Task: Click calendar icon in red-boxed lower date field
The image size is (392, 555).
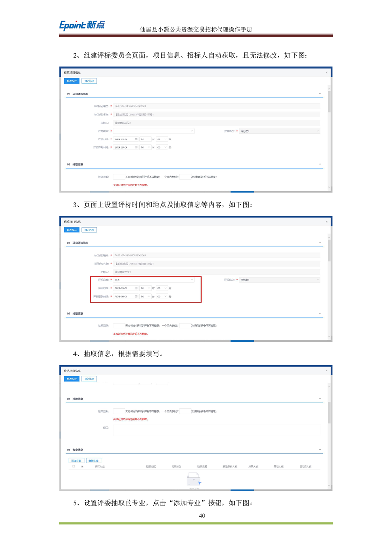Action: click(x=136, y=296)
